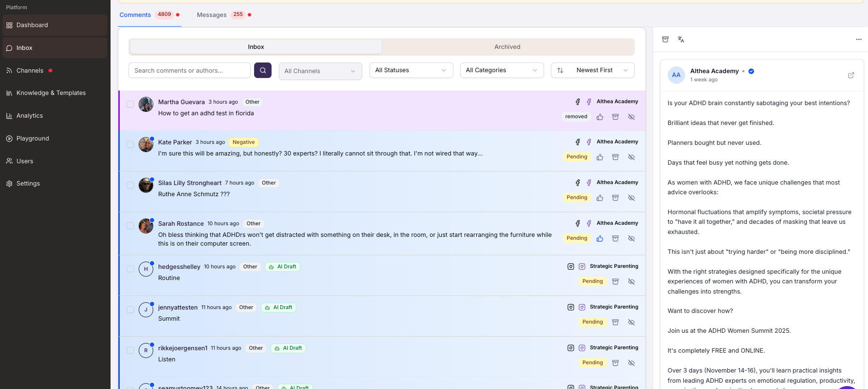This screenshot has width=868, height=389.
Task: Go to Channels in the sidebar
Action: [x=55, y=71]
